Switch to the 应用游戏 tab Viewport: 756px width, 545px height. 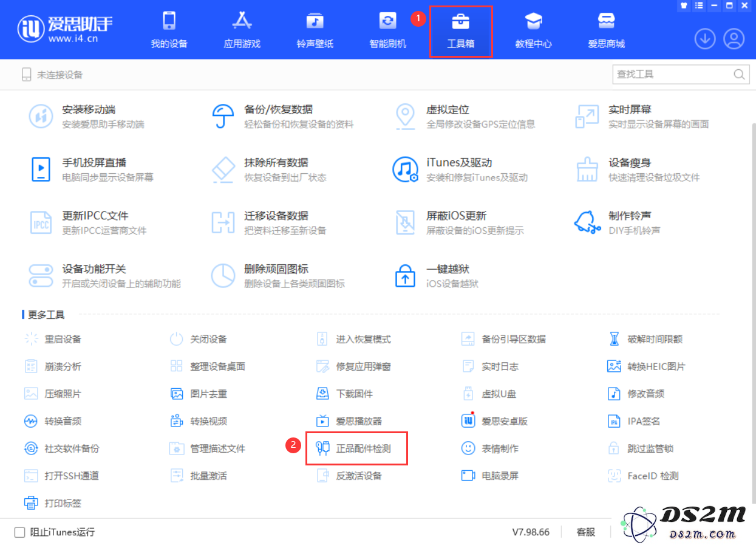click(242, 30)
